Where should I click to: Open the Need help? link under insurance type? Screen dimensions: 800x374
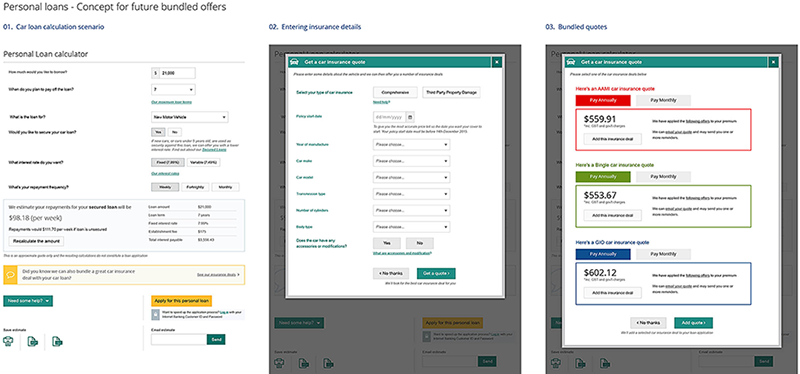(x=381, y=102)
